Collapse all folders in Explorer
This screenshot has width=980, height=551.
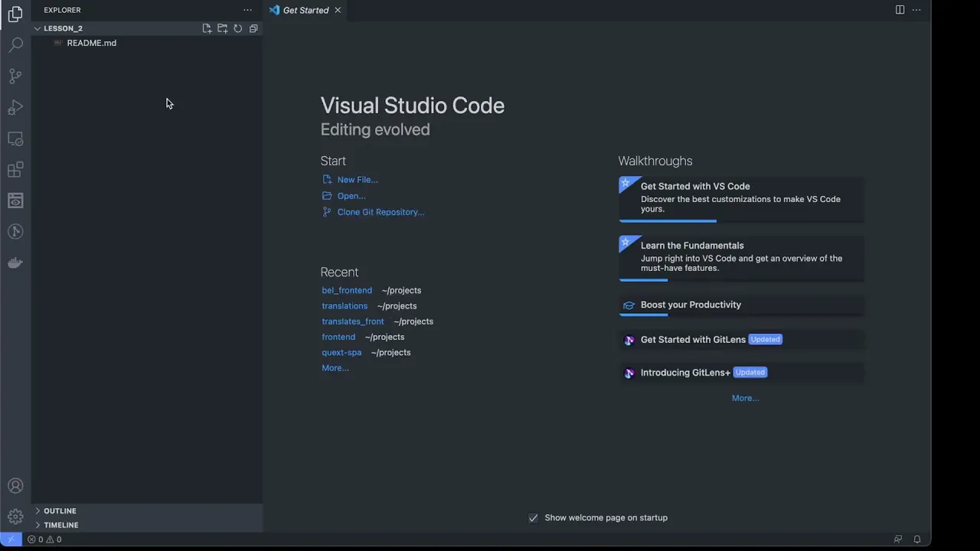coord(253,28)
